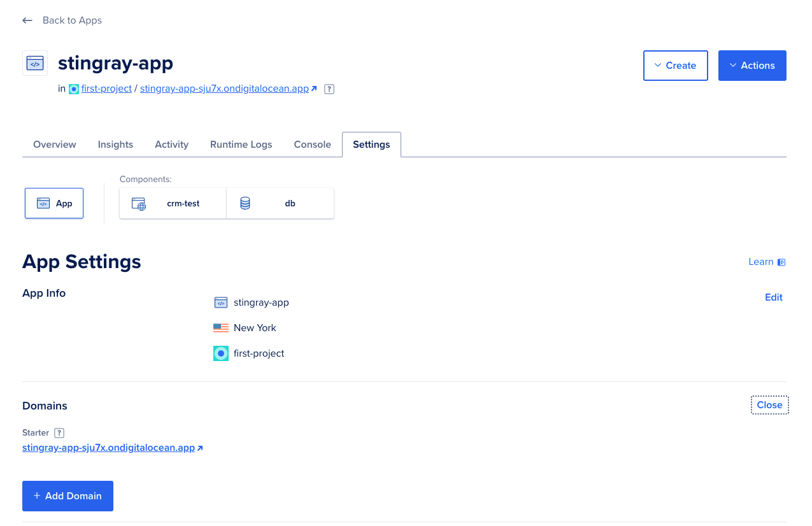
Task: Click the stingray-app name in App Info
Action: pyautogui.click(x=261, y=302)
